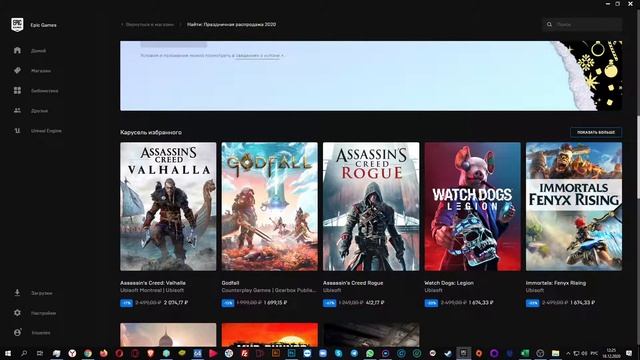
Task: Open the event details link in banner
Action: [x=259, y=55]
